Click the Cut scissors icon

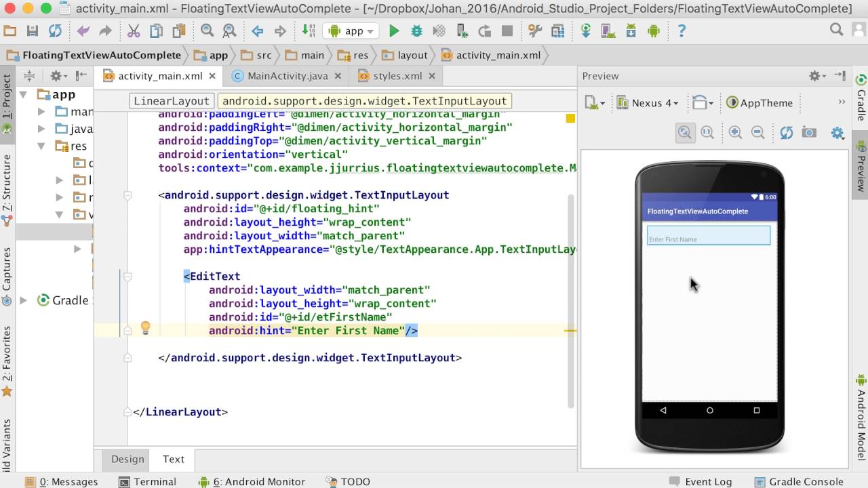point(134,31)
